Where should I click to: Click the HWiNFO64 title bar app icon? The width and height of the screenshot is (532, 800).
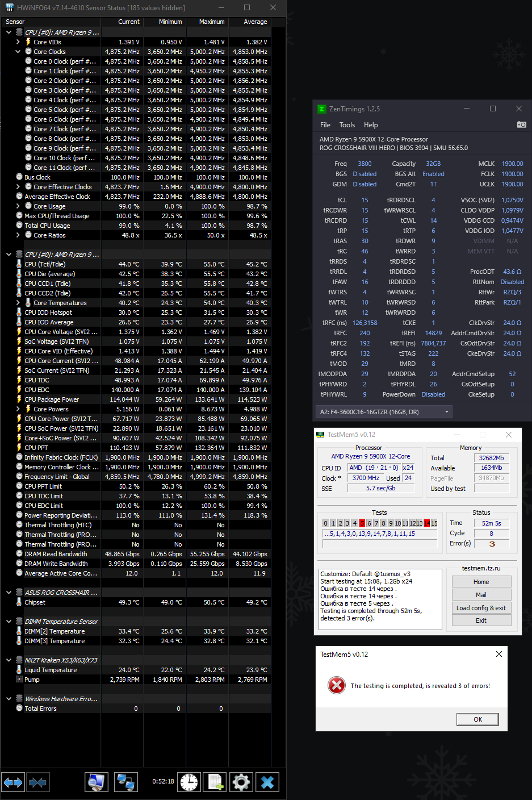[9, 7]
